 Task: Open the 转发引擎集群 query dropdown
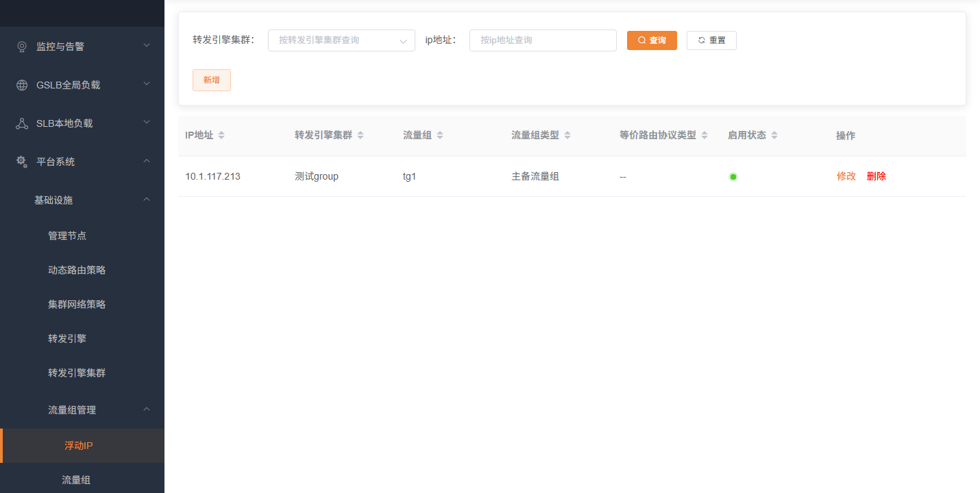coord(341,40)
